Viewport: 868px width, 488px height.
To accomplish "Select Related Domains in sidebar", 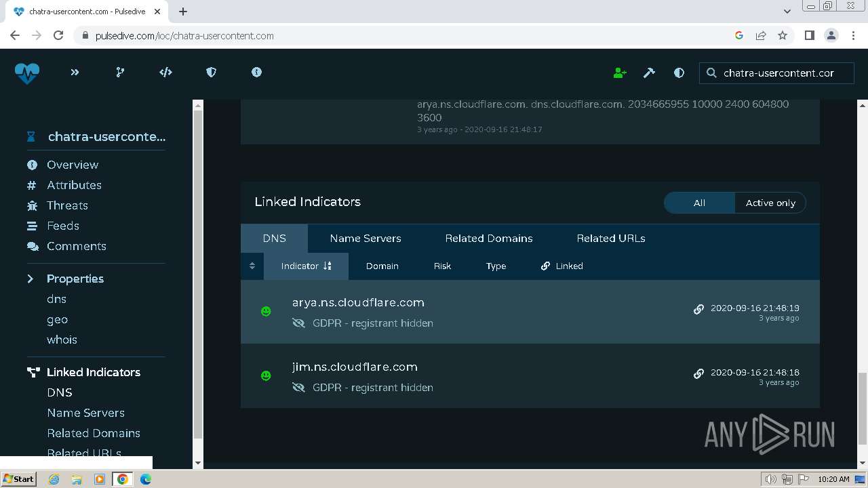I will 94,433.
